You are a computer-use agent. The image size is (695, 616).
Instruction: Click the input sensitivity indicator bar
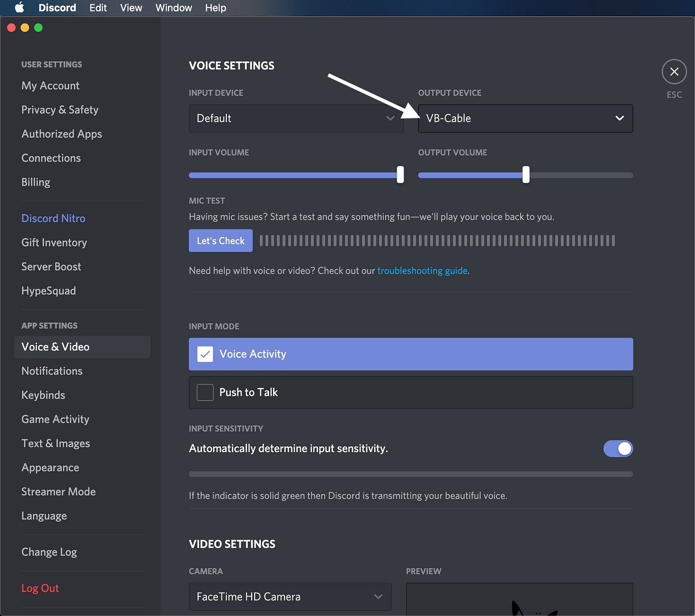click(411, 474)
